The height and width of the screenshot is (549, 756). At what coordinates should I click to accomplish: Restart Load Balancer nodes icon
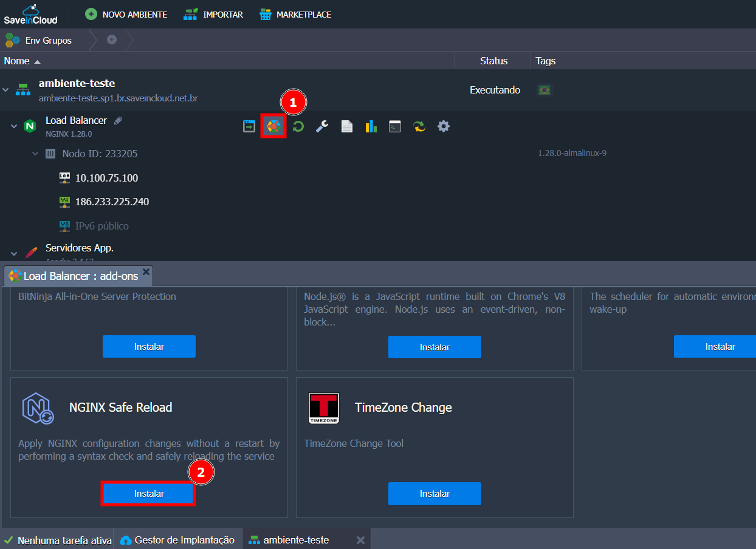[x=298, y=126]
